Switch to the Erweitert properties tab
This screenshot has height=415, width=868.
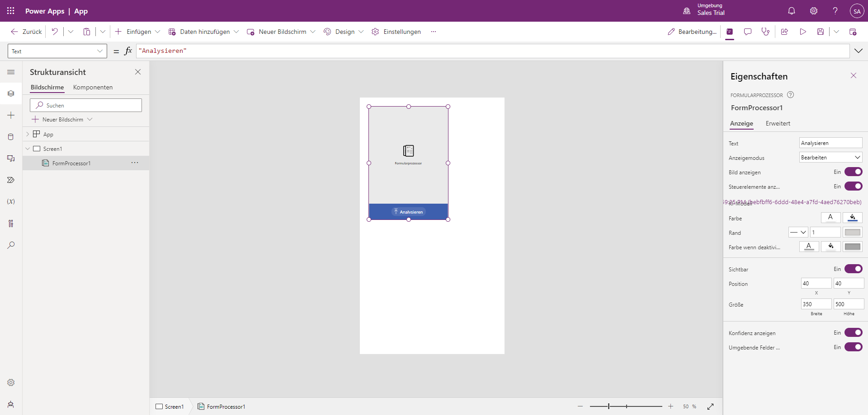point(778,123)
